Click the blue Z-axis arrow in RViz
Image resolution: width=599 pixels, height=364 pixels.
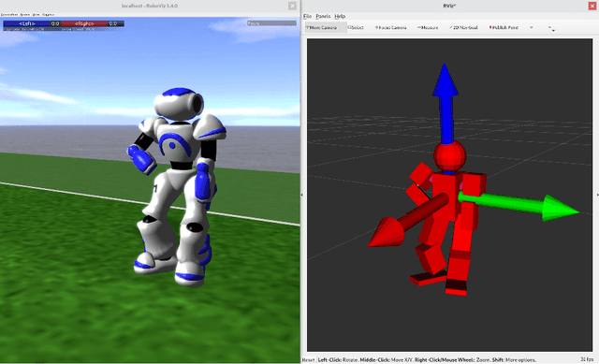point(446,103)
